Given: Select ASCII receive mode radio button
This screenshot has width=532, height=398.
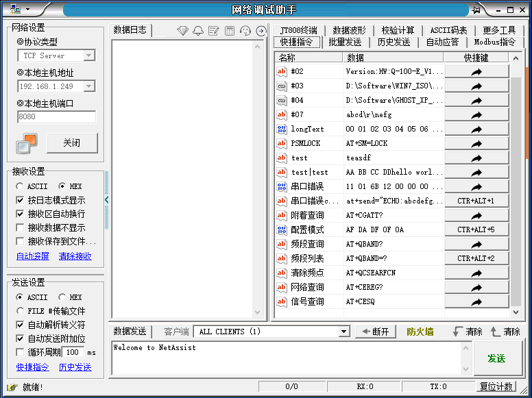Looking at the screenshot, I should click(x=19, y=186).
